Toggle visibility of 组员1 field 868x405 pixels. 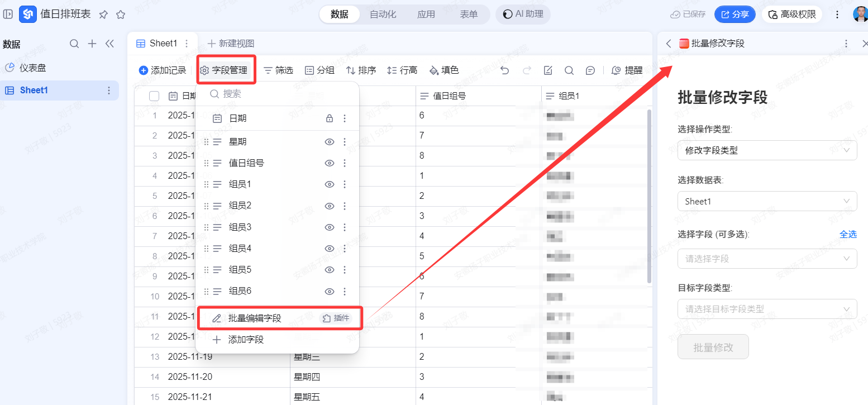click(330, 184)
